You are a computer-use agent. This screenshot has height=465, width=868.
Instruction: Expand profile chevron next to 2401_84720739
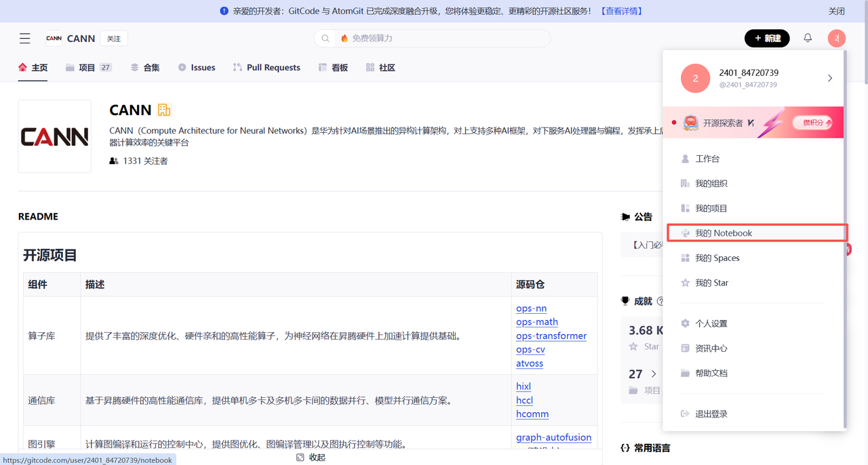click(x=830, y=79)
